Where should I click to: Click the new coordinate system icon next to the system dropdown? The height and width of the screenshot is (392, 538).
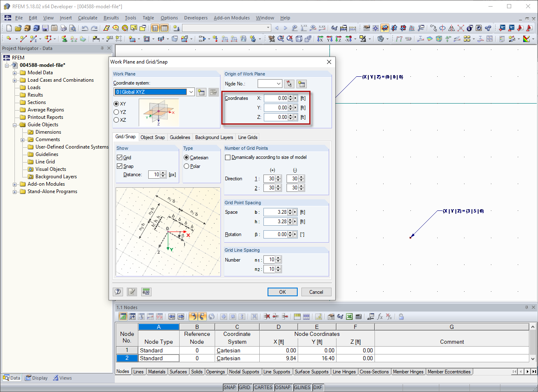click(x=201, y=92)
